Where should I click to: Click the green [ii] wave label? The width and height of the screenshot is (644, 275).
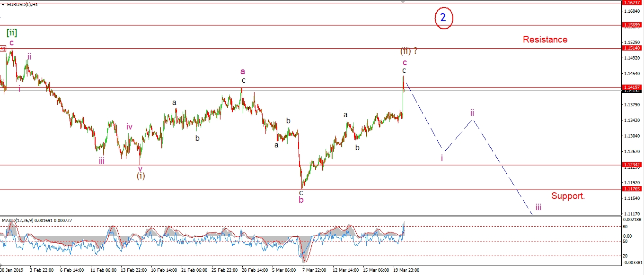12,32
